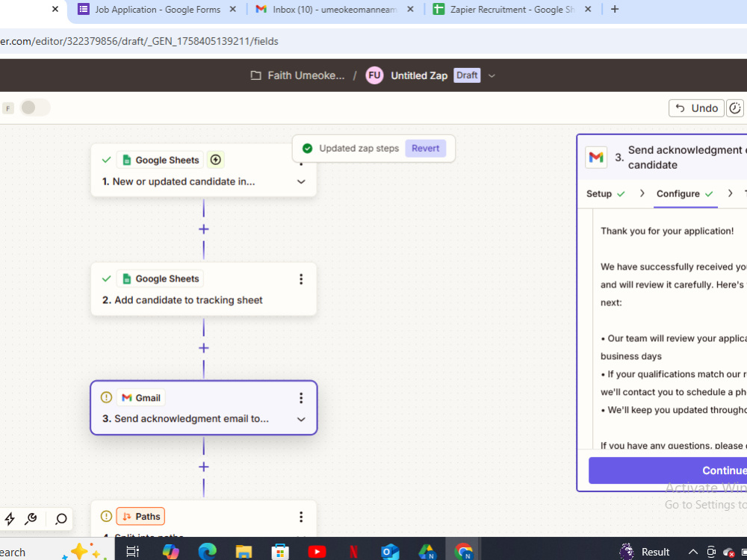Click the warning icon on the Paths step
The width and height of the screenshot is (747, 560).
(x=106, y=516)
